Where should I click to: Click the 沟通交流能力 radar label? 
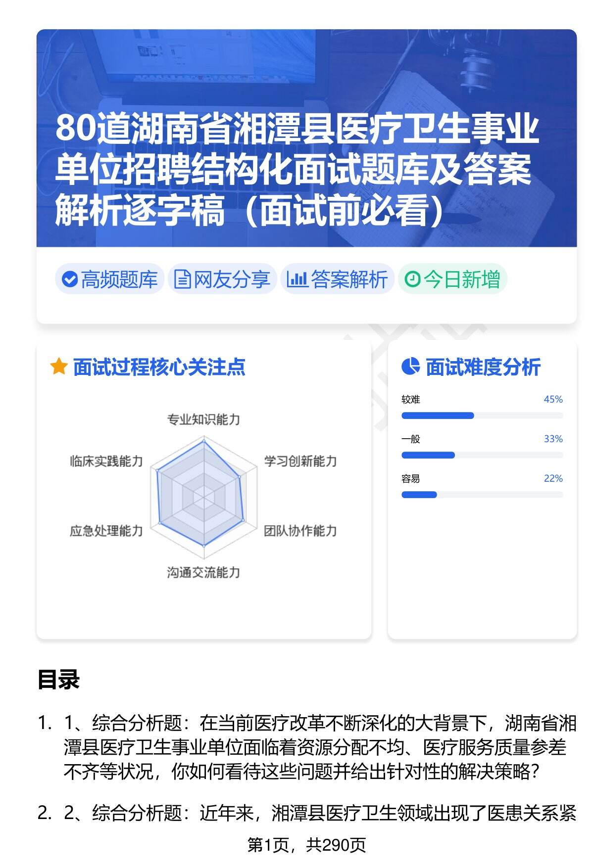click(203, 572)
